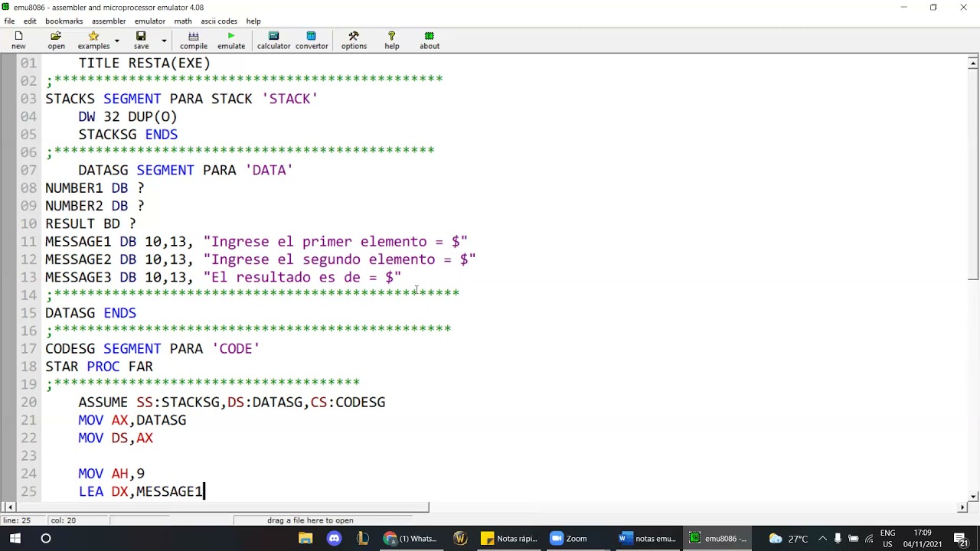Open the weather widget showing 27°C

click(x=789, y=539)
